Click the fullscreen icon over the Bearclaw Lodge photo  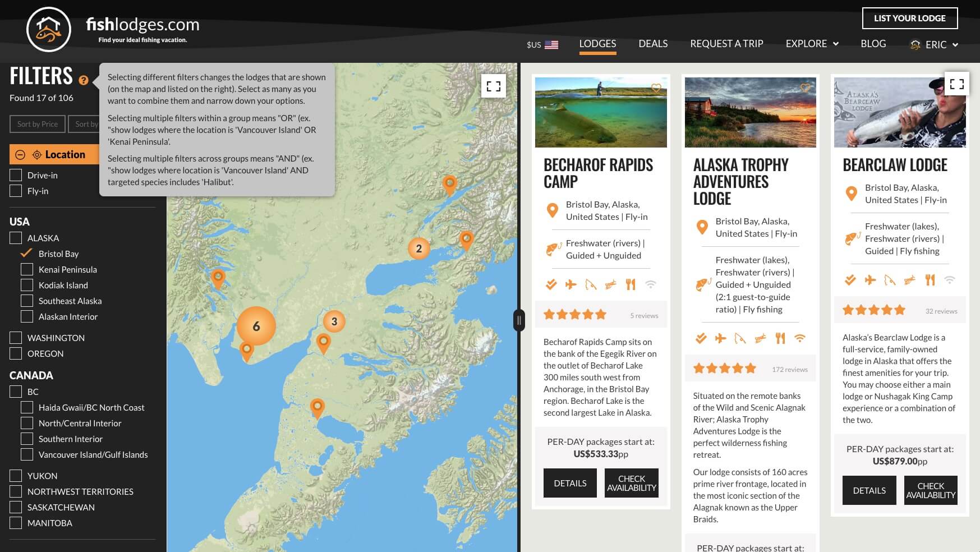957,84
